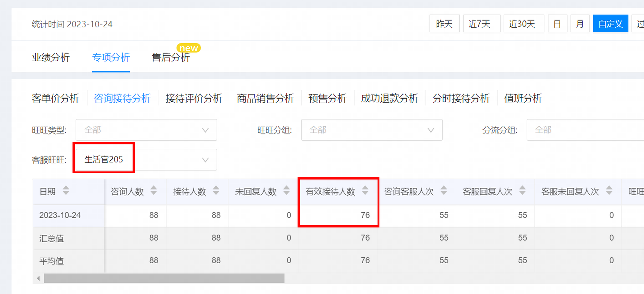This screenshot has width=644, height=294.
Task: Open the 旺旺分组 dropdown
Action: click(372, 130)
